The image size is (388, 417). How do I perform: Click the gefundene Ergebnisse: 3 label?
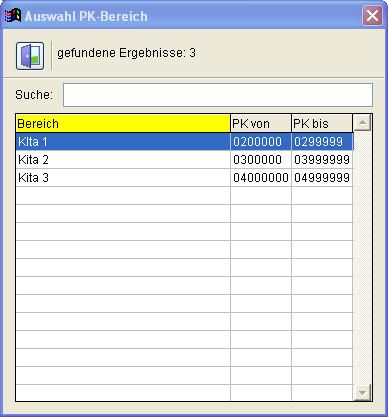pos(126,53)
